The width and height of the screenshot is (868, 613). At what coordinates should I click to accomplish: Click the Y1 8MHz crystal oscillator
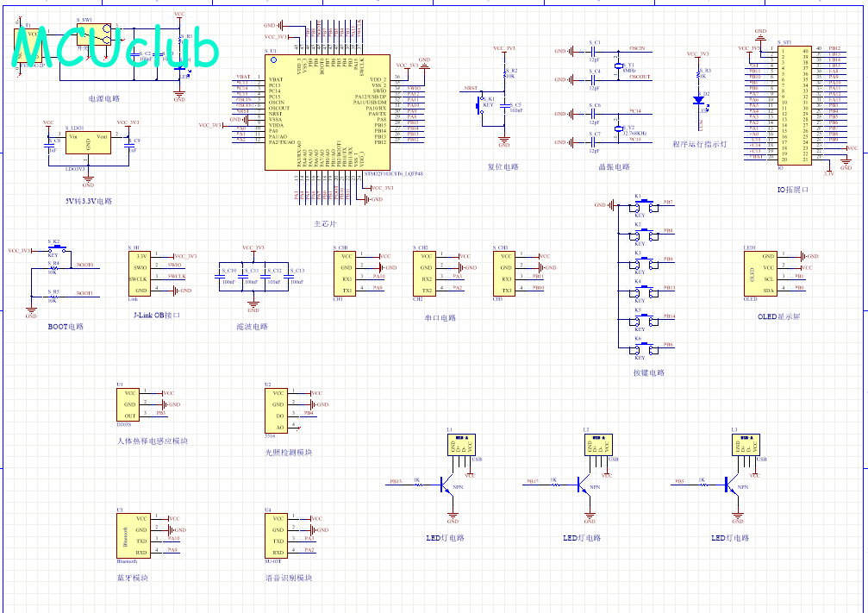619,66
